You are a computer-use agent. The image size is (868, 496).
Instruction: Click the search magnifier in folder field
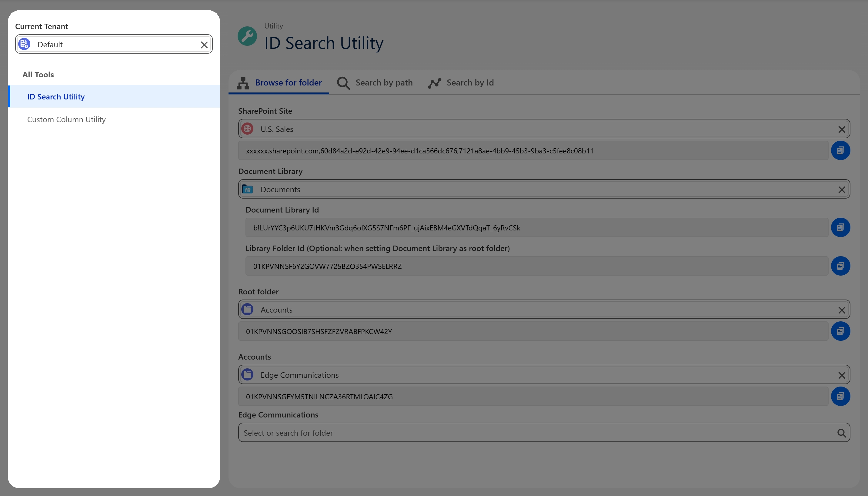841,433
